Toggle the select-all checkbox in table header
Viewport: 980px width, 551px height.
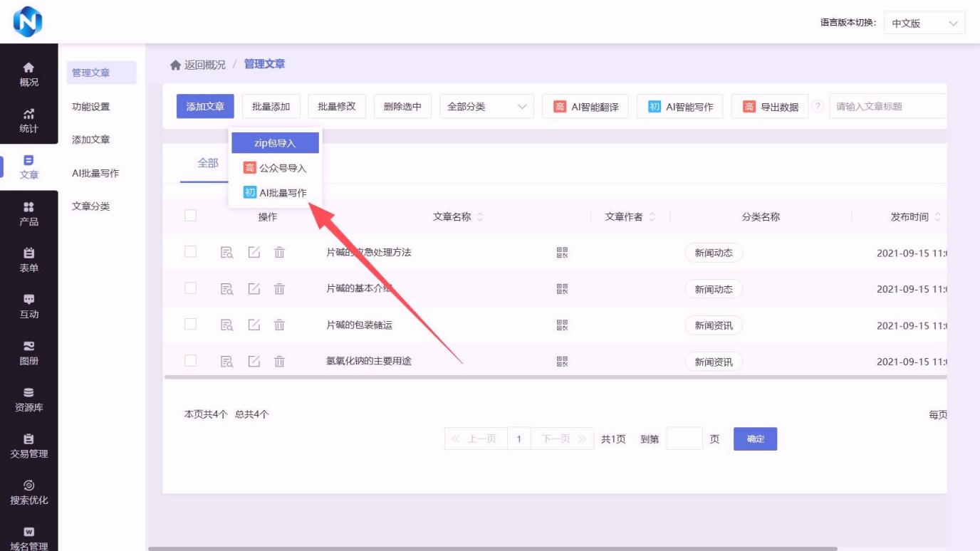[x=190, y=216]
